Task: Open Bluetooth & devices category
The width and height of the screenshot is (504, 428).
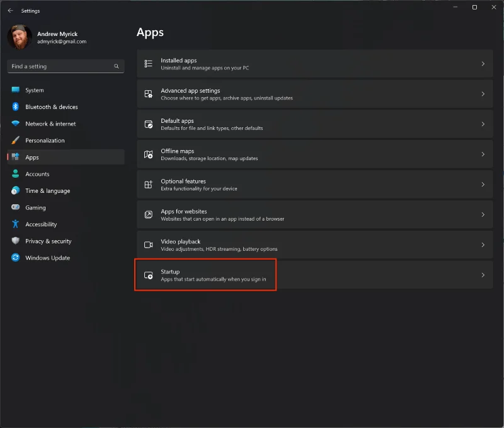Action: click(52, 107)
